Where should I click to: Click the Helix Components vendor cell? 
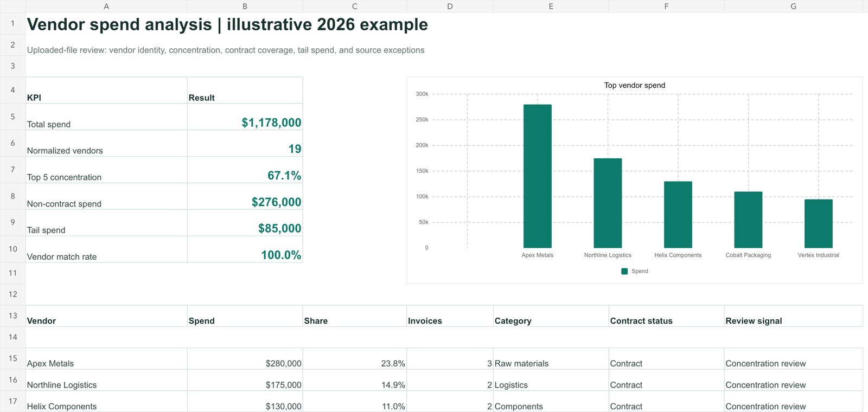coord(106,401)
